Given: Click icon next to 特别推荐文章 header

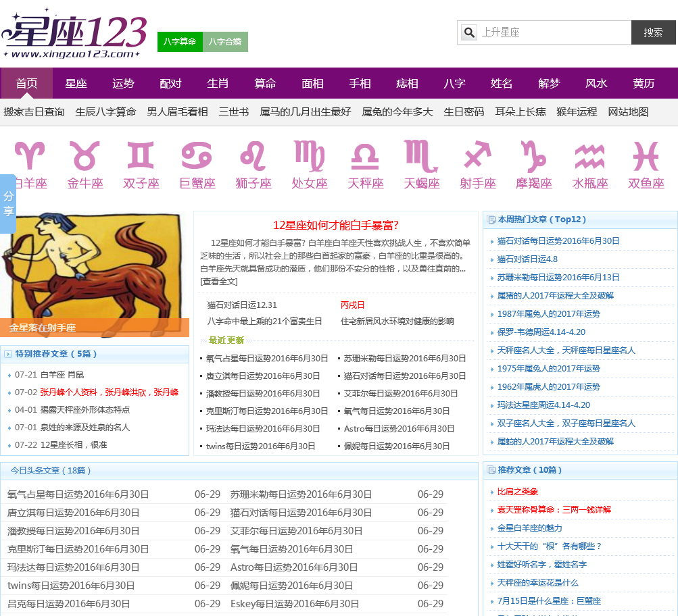Looking at the screenshot, I should pos(8,354).
